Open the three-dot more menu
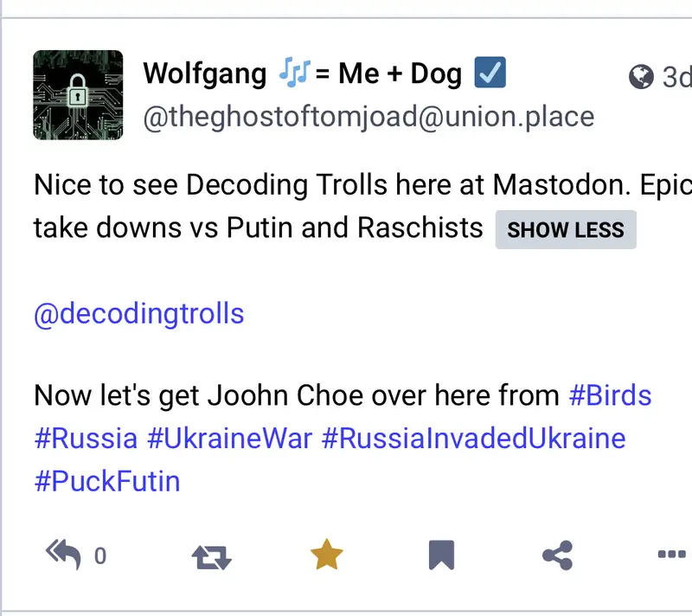The height and width of the screenshot is (616, 692). tap(671, 555)
